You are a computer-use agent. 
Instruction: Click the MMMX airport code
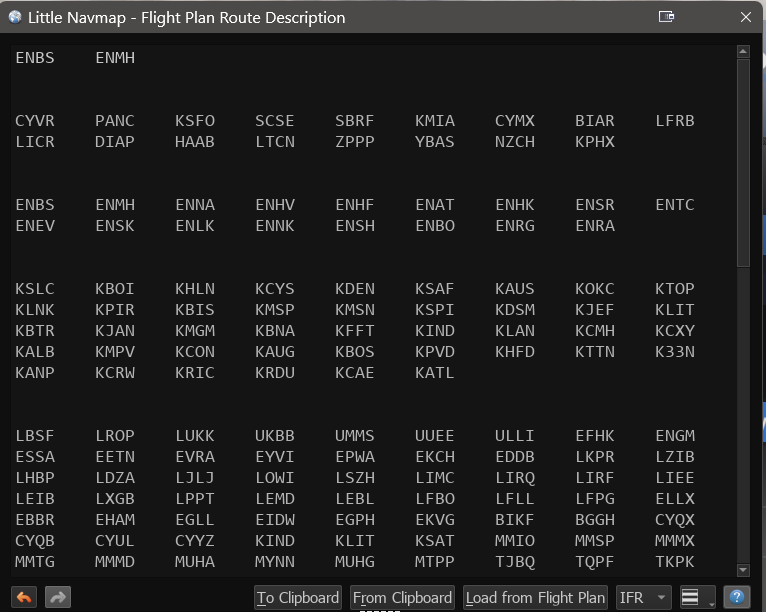click(675, 541)
